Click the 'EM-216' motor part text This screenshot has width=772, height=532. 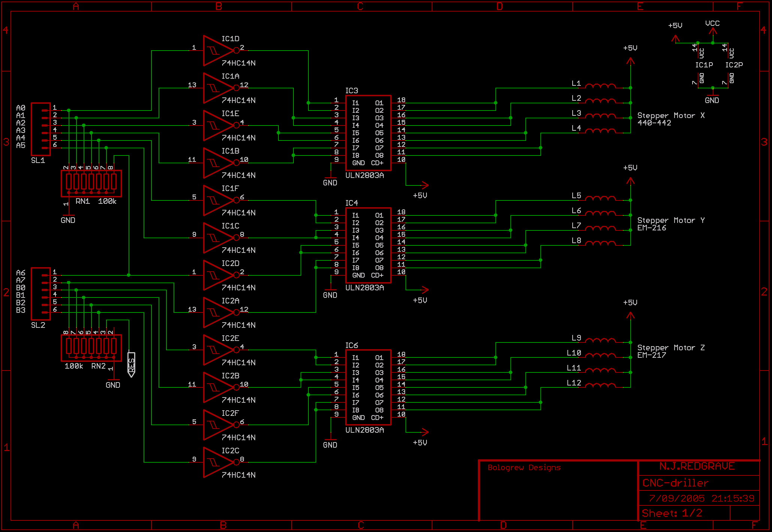coord(652,228)
